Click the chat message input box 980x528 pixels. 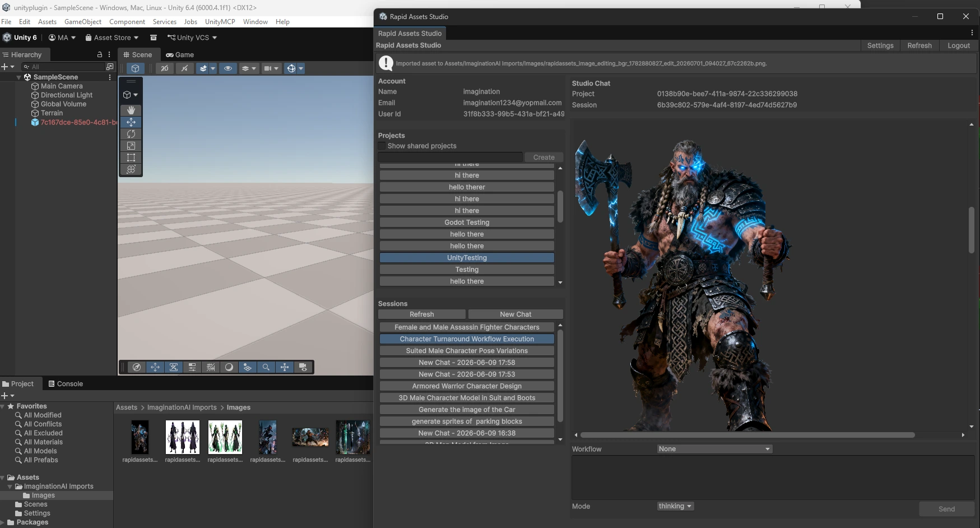click(773, 478)
